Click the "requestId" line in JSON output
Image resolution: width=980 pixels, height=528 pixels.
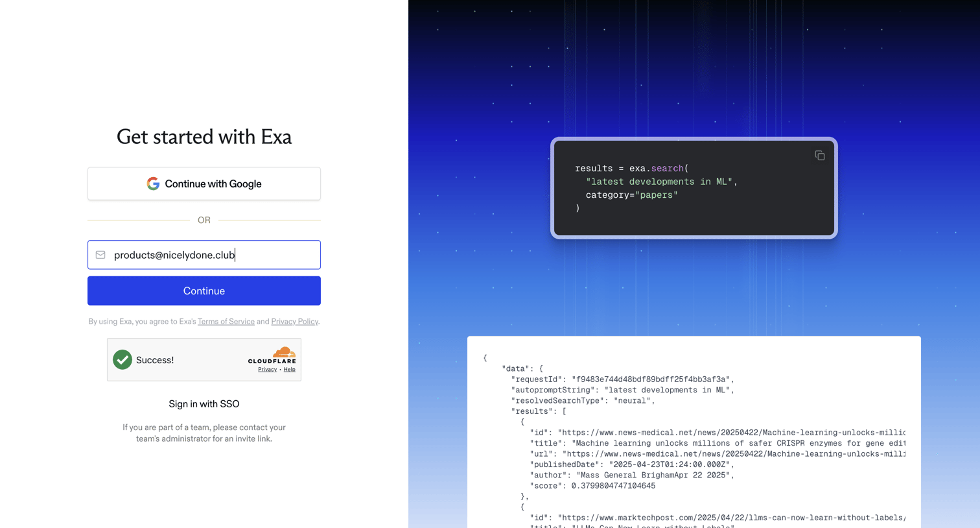623,379
